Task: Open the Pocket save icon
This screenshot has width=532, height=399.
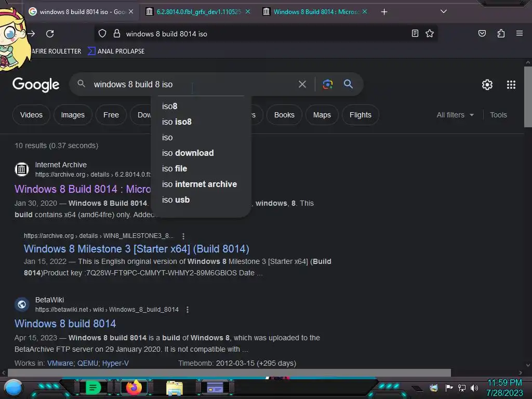Action: (482, 33)
